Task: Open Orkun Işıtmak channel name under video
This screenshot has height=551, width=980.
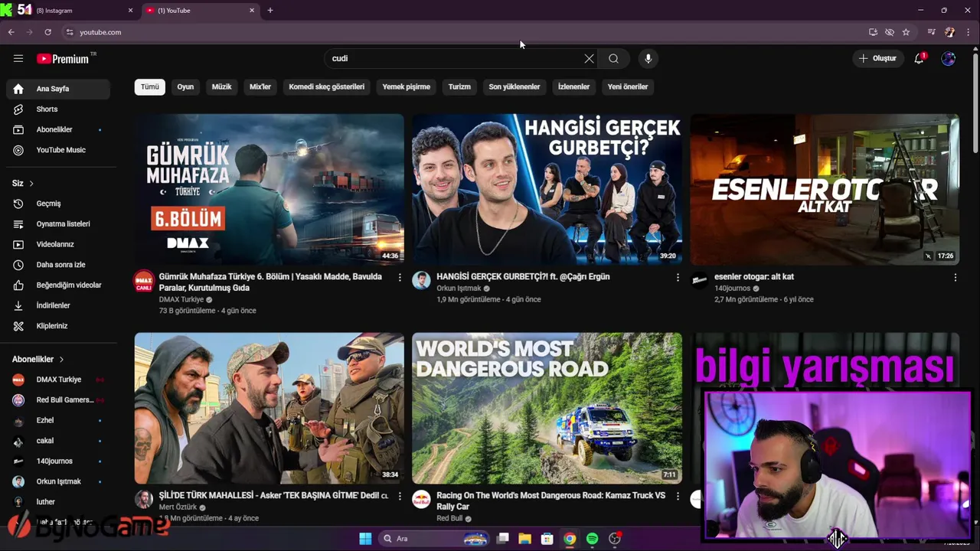Action: 459,289
